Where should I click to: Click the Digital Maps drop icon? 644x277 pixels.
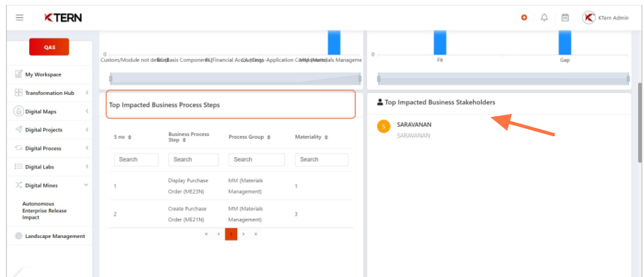19,112
